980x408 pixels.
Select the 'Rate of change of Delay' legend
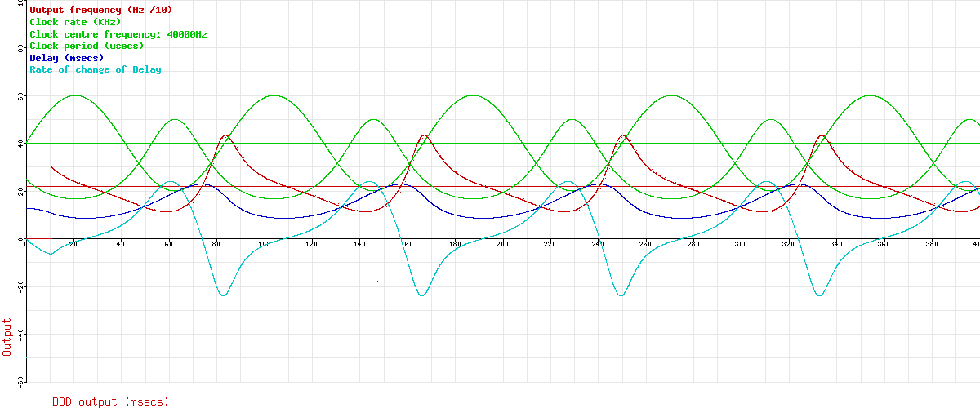(96, 69)
